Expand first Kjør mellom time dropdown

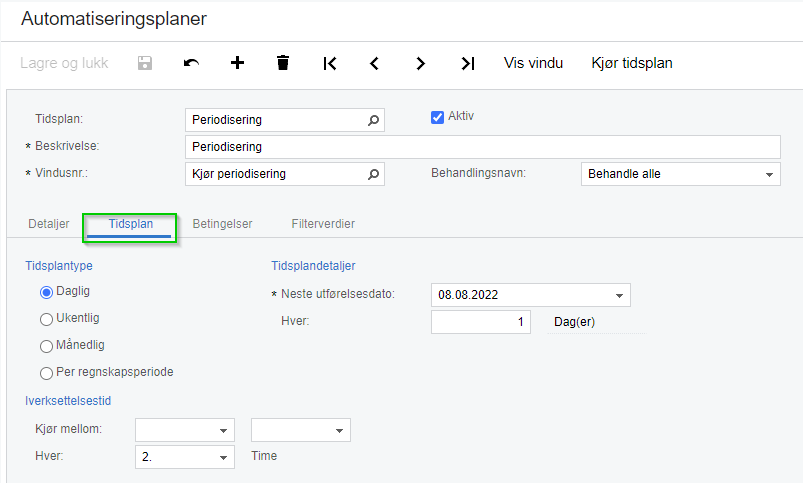tap(223, 431)
